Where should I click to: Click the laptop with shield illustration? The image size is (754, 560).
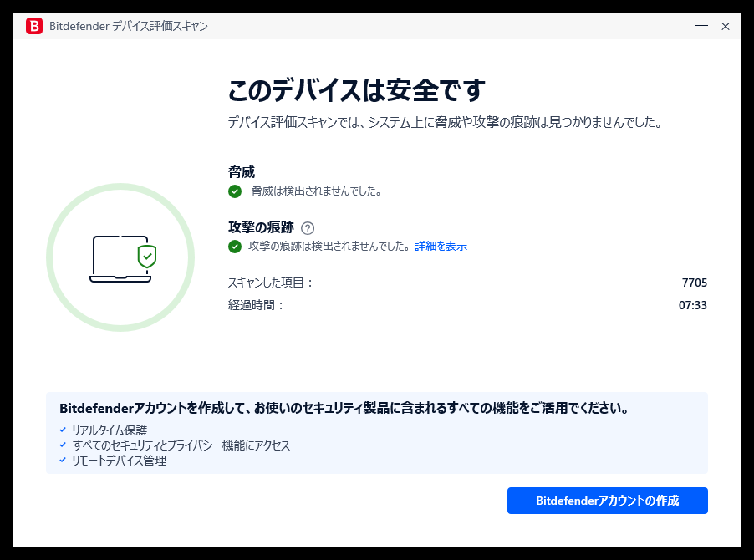[x=123, y=258]
